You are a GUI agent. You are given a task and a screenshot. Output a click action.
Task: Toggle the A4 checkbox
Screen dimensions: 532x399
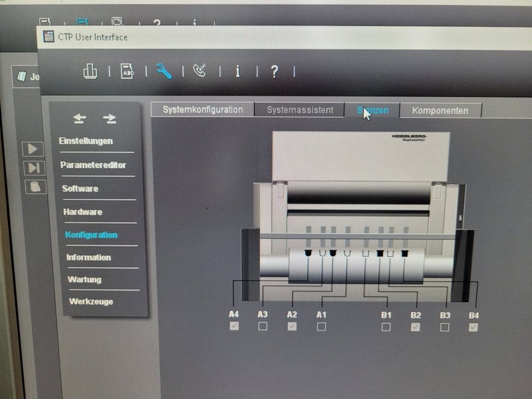(234, 326)
